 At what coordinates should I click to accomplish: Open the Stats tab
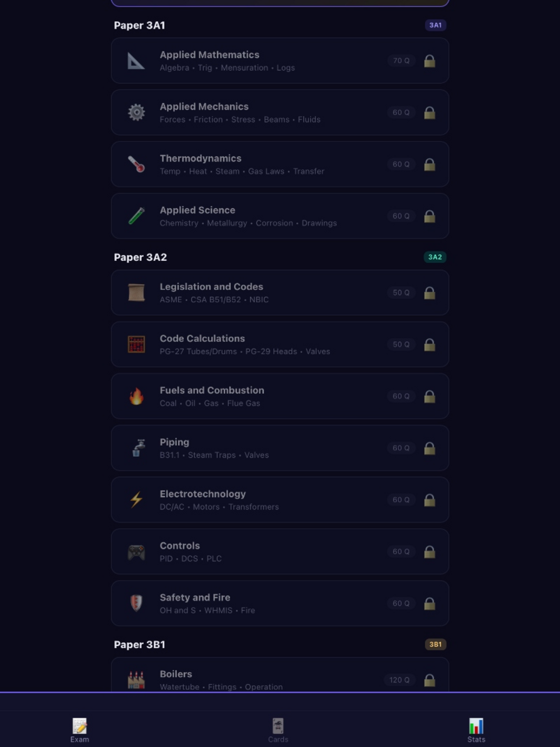pyautogui.click(x=476, y=730)
